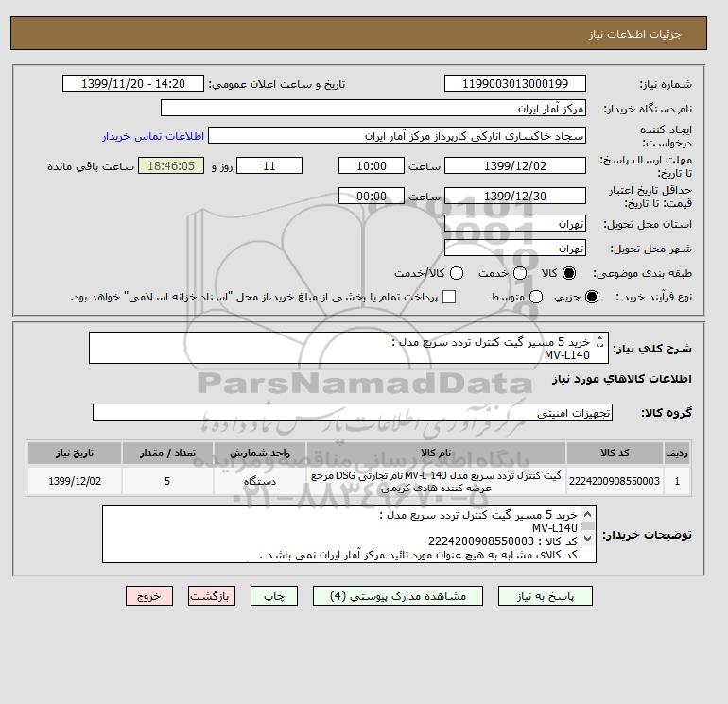Click the buyer notes text area

pos(349,534)
